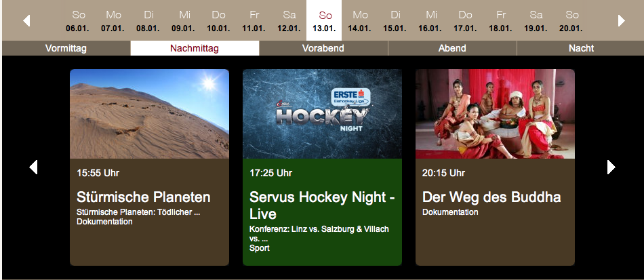Select Wednesday 09.01. date
644x280 pixels.
pyautogui.click(x=184, y=21)
